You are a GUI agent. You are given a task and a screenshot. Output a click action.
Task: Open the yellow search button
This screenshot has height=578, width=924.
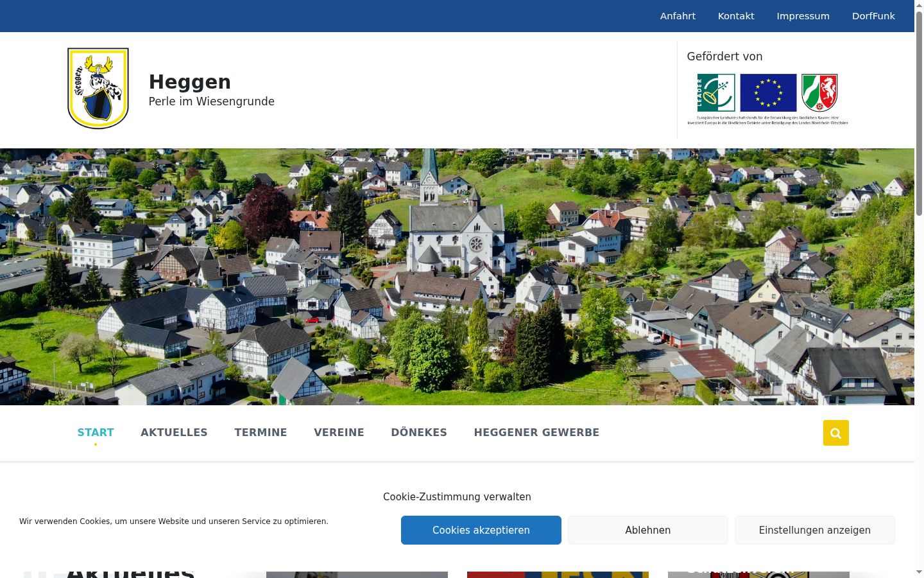835,433
